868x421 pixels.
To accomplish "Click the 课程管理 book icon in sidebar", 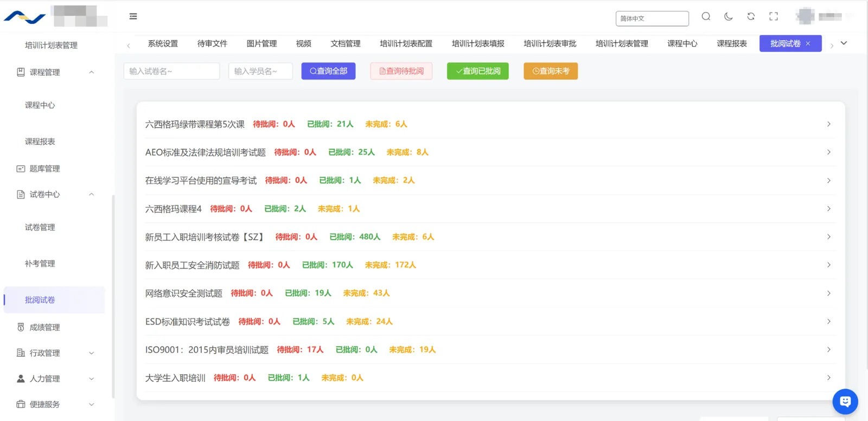I will click(21, 72).
